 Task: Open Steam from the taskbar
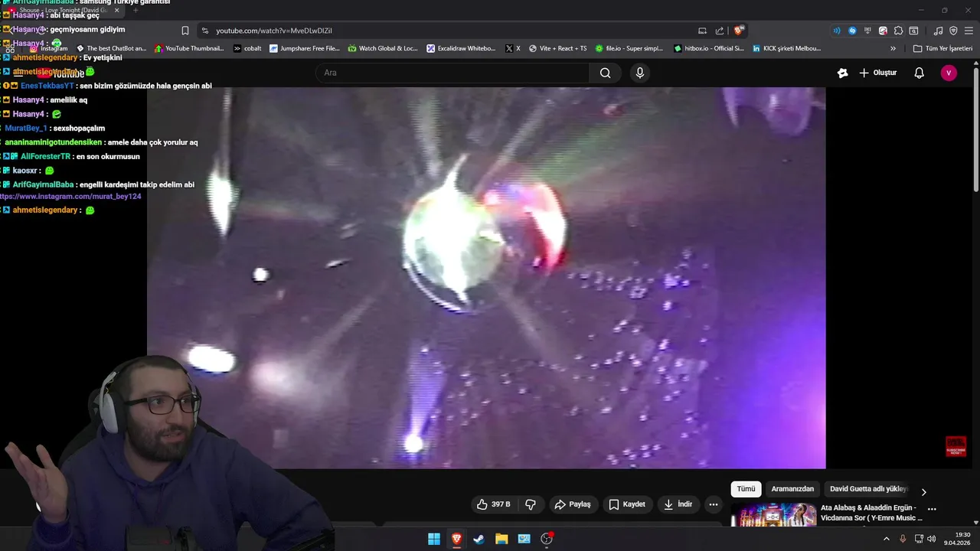[479, 539]
